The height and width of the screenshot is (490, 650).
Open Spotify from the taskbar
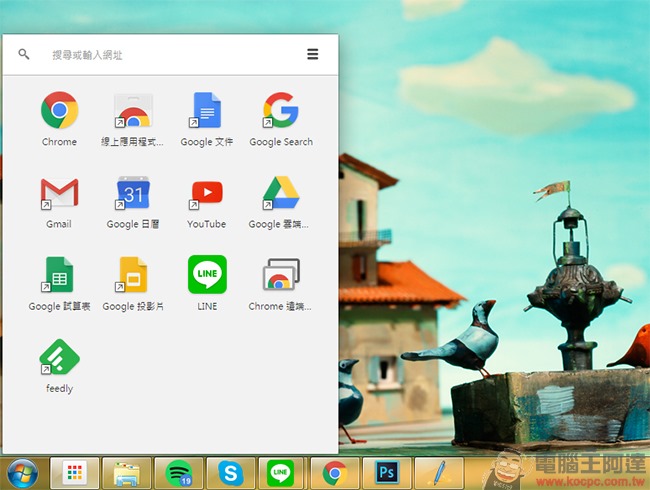point(179,473)
